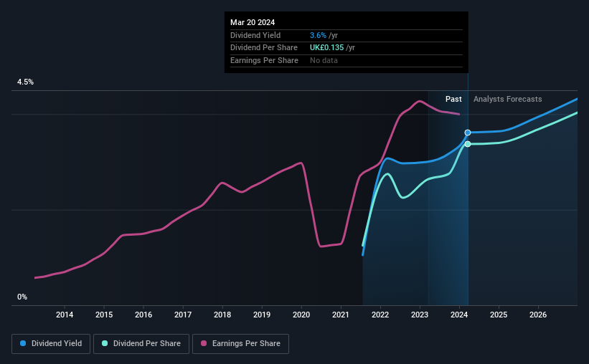Click the UK£0.135 Dividend Per Share value
Screen dimensions: 589x364
327,48
